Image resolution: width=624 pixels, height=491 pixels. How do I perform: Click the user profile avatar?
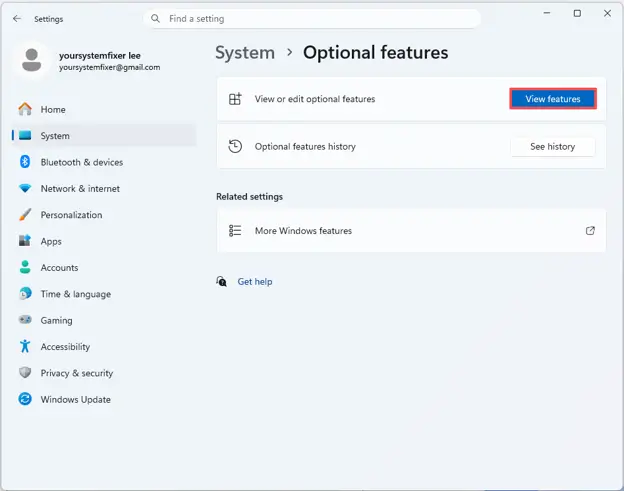pos(31,60)
